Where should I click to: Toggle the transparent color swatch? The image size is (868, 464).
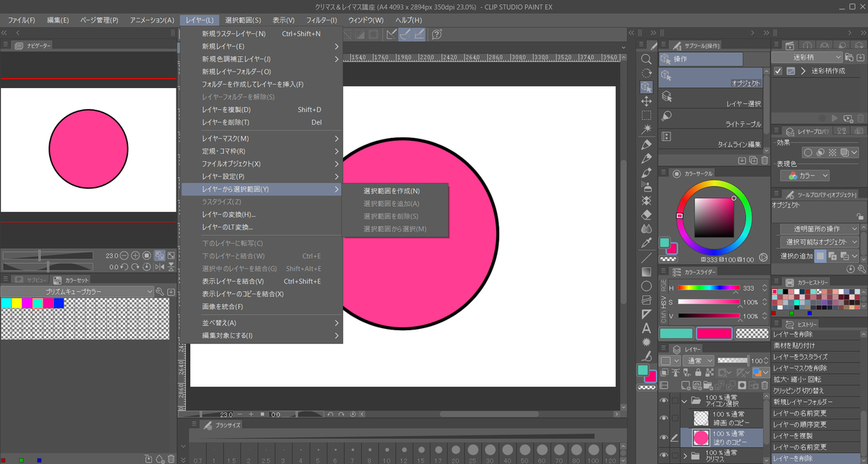click(752, 333)
